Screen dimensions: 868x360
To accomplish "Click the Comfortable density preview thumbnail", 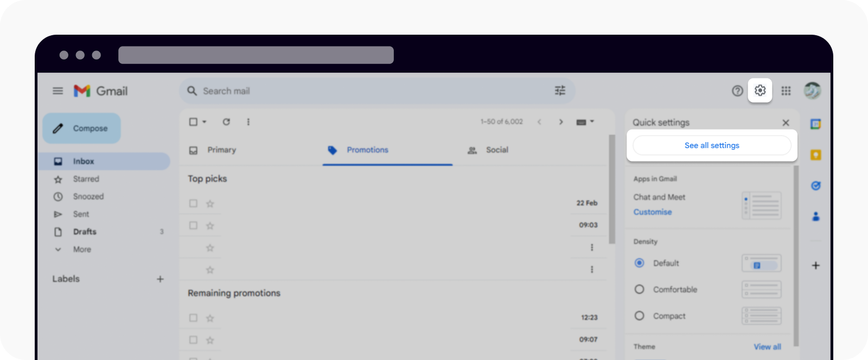I will (x=762, y=290).
